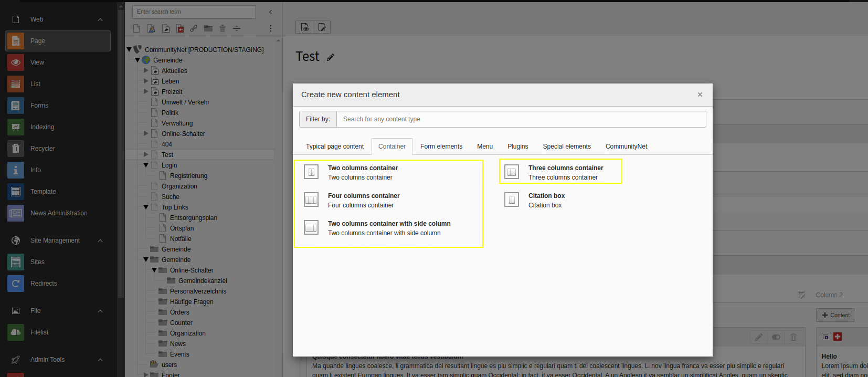The width and height of the screenshot is (868, 377).
Task: Expand the Freizeit tree node
Action: [146, 91]
